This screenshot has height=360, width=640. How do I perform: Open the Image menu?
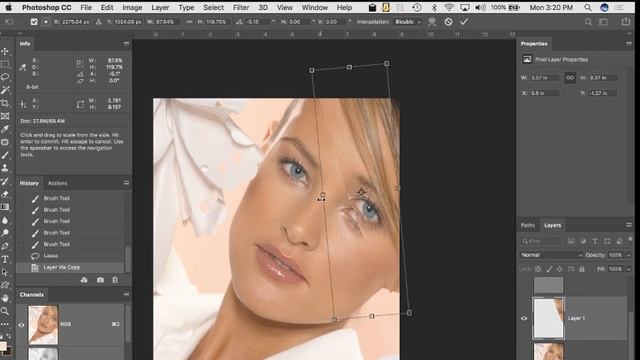[132, 7]
